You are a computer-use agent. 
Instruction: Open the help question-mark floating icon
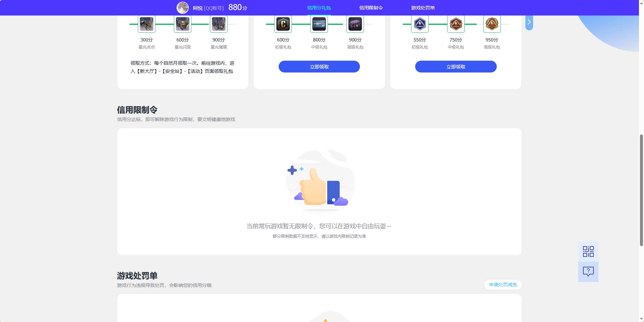tap(588, 272)
